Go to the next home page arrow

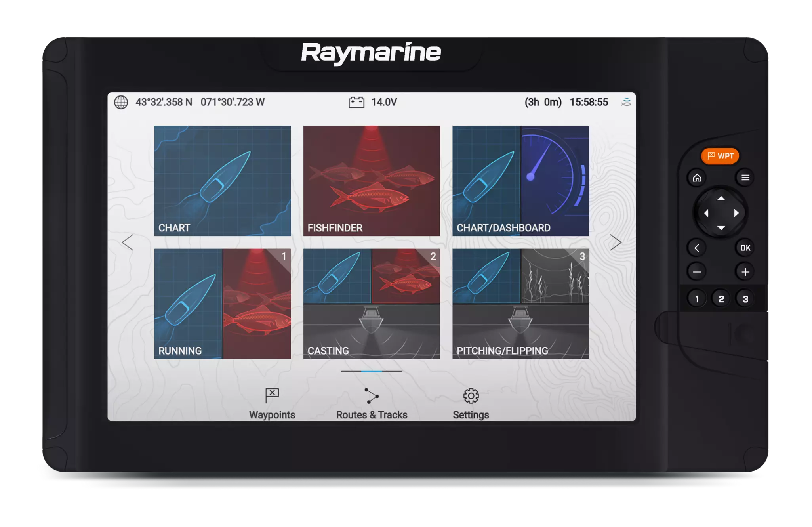pyautogui.click(x=616, y=242)
